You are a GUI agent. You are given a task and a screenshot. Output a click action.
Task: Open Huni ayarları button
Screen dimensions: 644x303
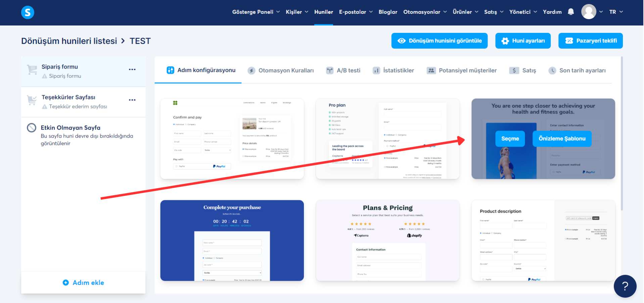click(x=523, y=41)
